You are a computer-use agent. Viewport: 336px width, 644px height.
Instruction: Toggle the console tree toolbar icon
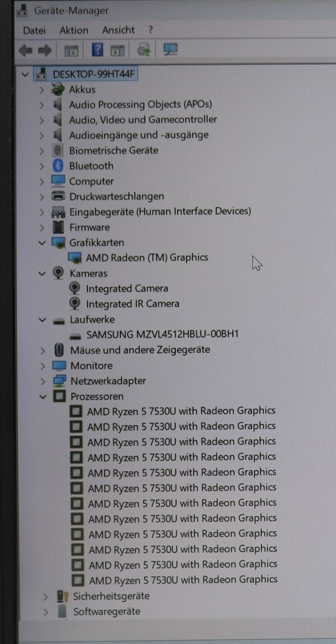coord(71,50)
